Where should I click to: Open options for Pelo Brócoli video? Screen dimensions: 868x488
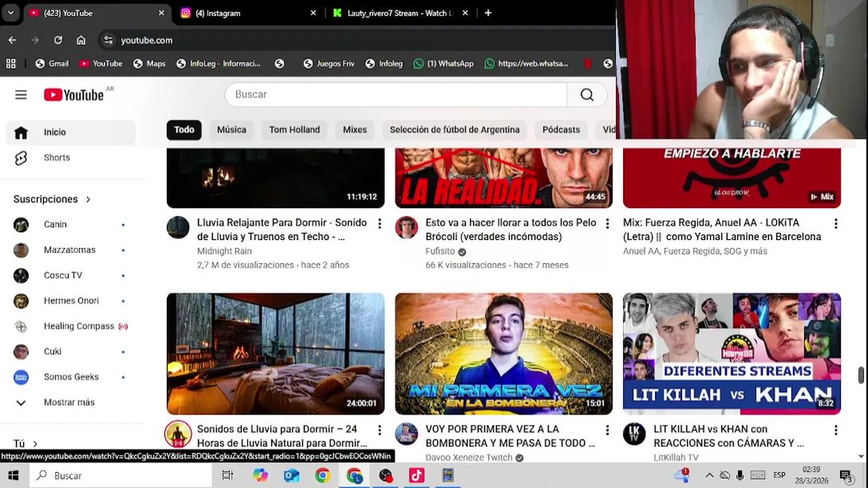point(608,224)
